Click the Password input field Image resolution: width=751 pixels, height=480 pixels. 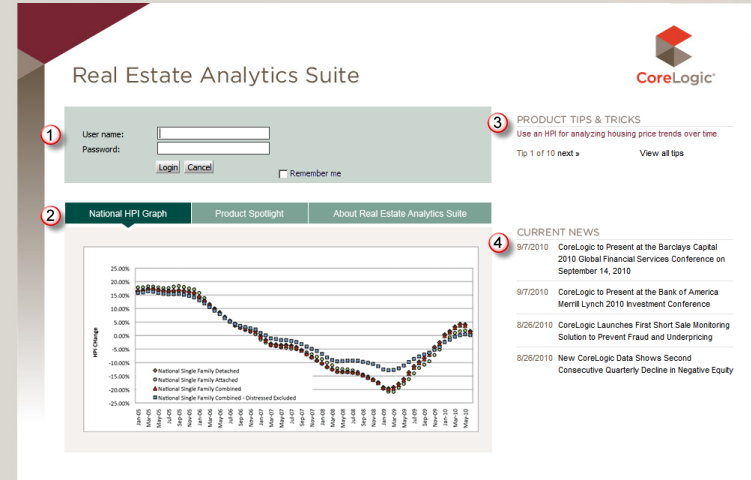(x=213, y=149)
